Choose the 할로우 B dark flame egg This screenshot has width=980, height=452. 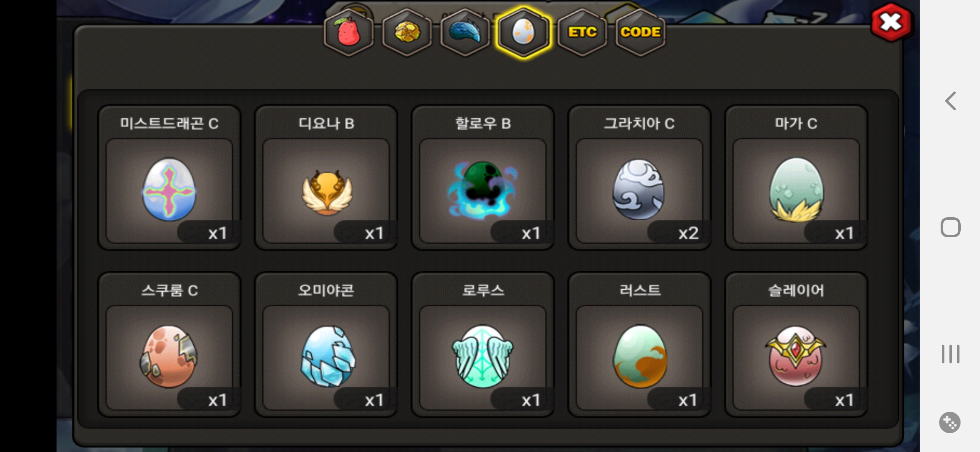click(482, 177)
